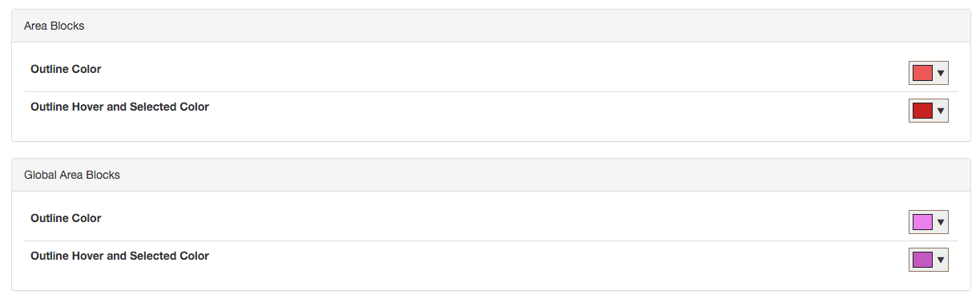Viewport: 980px width, 299px height.
Task: Open the Global Area Blocks pink Outline Color swatch
Action: click(922, 222)
